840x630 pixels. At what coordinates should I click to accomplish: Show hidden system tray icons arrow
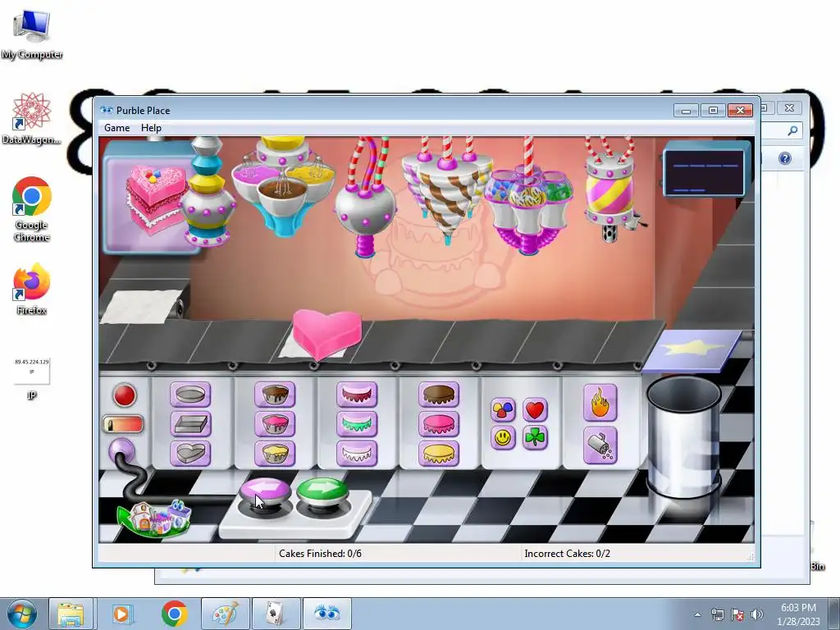(x=697, y=615)
